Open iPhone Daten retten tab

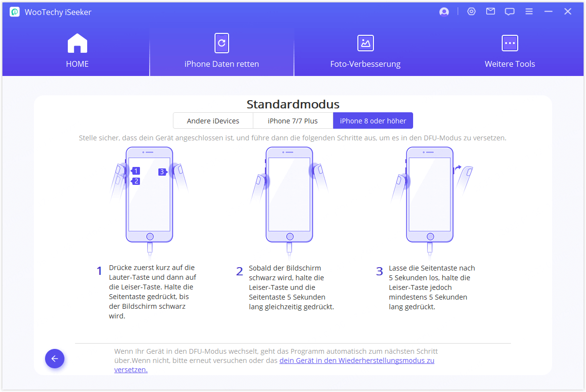pos(222,51)
